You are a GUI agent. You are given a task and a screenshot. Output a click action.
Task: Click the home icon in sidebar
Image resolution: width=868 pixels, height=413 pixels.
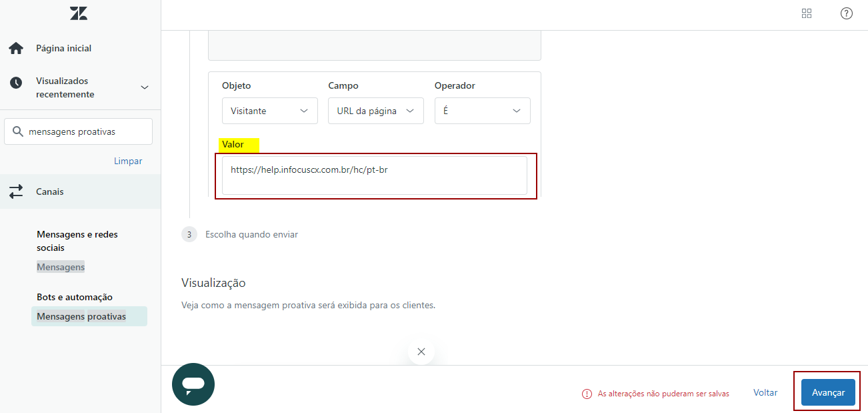click(x=16, y=48)
